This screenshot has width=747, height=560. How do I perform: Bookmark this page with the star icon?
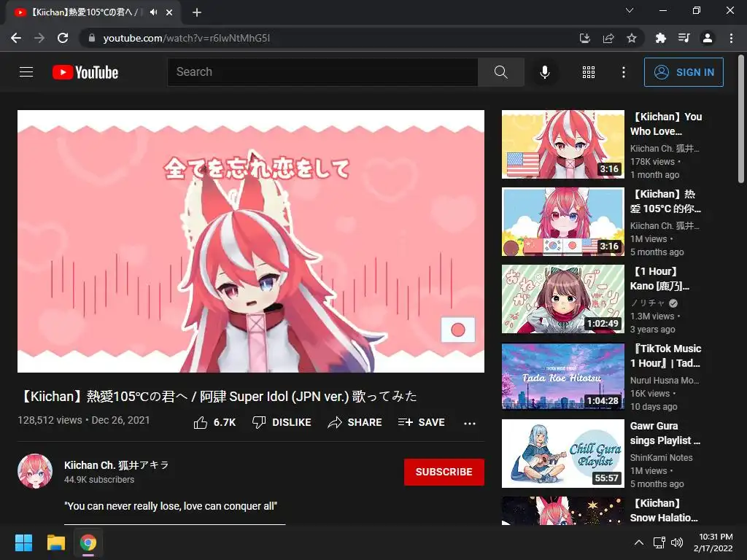[632, 38]
